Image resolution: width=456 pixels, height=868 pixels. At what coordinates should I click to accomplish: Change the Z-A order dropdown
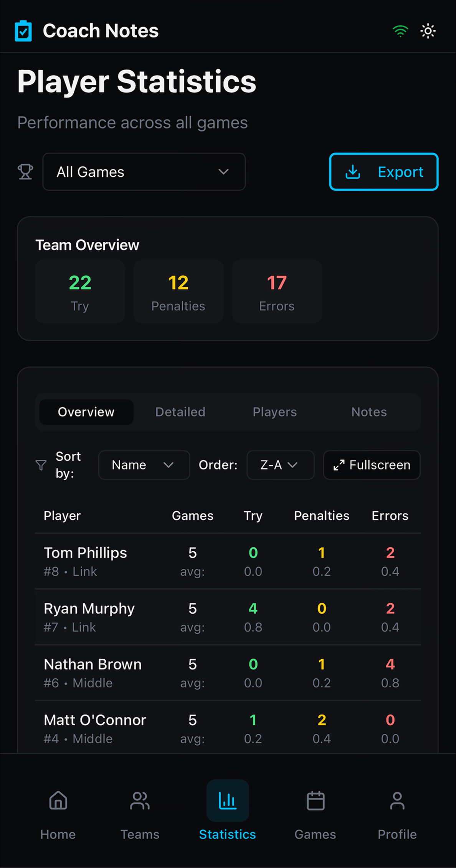280,465
